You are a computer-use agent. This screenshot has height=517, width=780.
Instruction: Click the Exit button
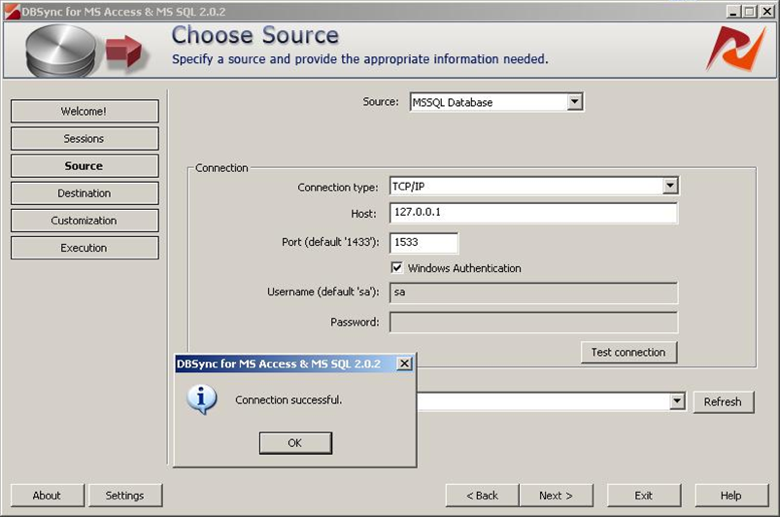click(x=644, y=496)
